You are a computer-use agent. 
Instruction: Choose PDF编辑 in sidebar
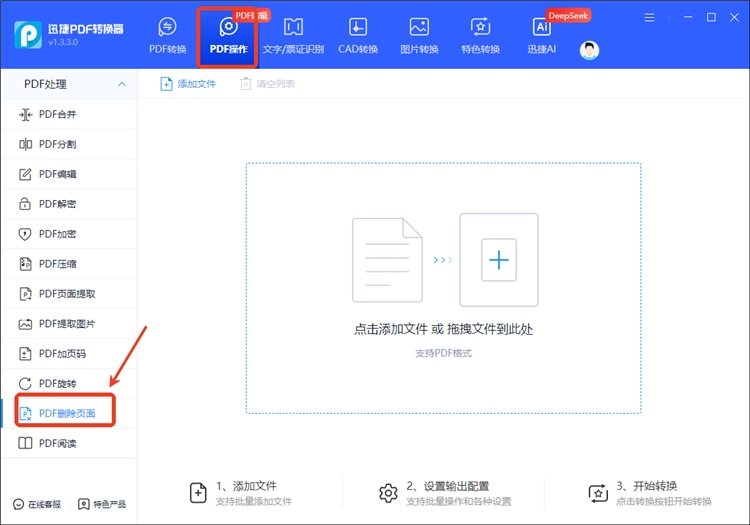[x=69, y=174]
